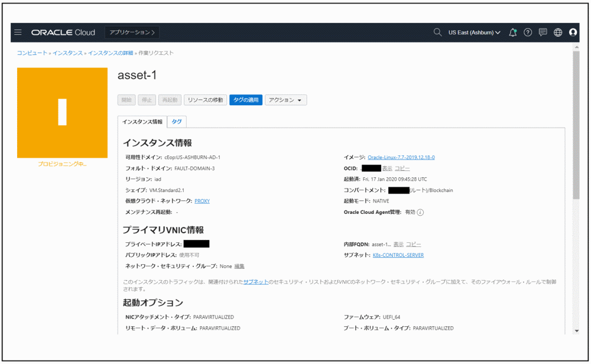Click the 停止 button

tap(147, 100)
